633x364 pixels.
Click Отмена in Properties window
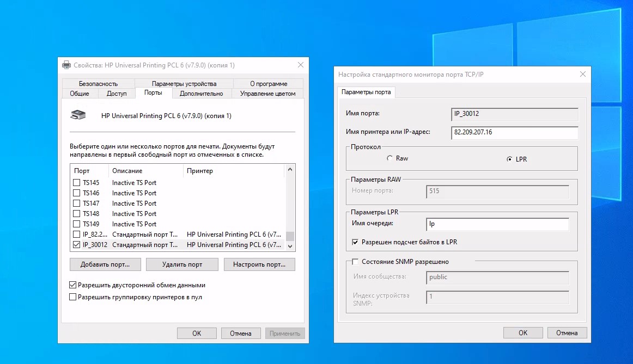tap(241, 334)
